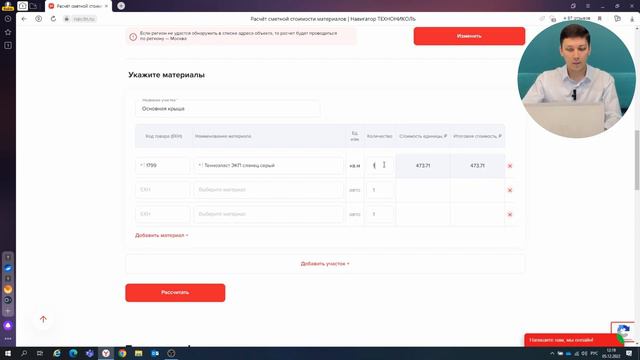Click the scroll-to-top arrow button

tap(43, 319)
